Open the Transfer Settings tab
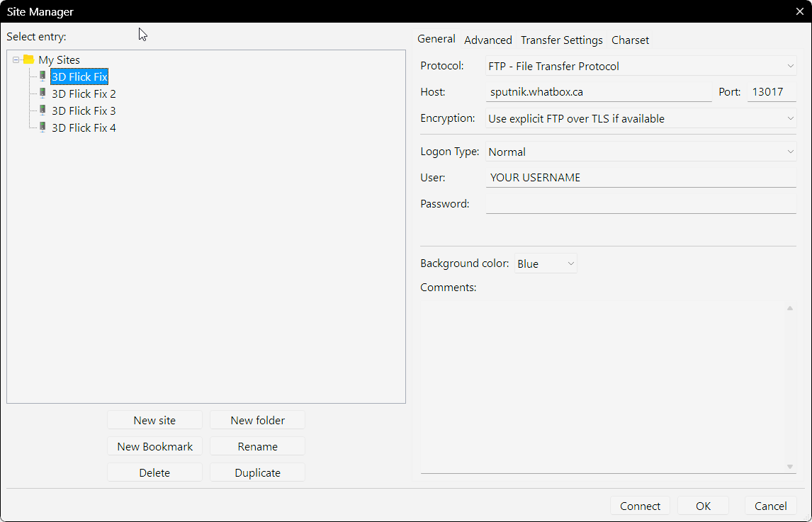This screenshot has height=522, width=812. (x=561, y=40)
